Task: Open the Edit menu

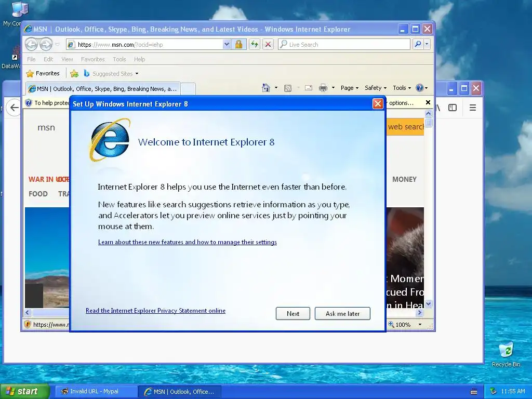Action: 48,59
